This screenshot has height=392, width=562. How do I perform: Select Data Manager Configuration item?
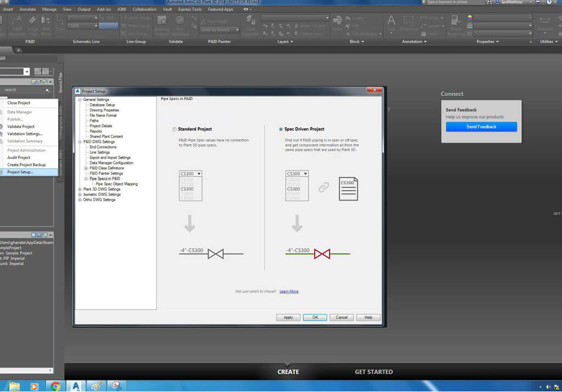[111, 163]
